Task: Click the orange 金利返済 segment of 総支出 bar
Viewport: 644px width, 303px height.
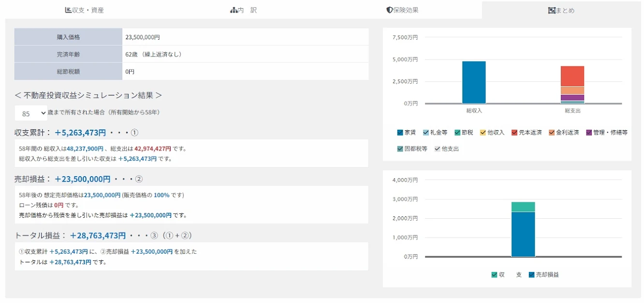Action: click(572, 91)
